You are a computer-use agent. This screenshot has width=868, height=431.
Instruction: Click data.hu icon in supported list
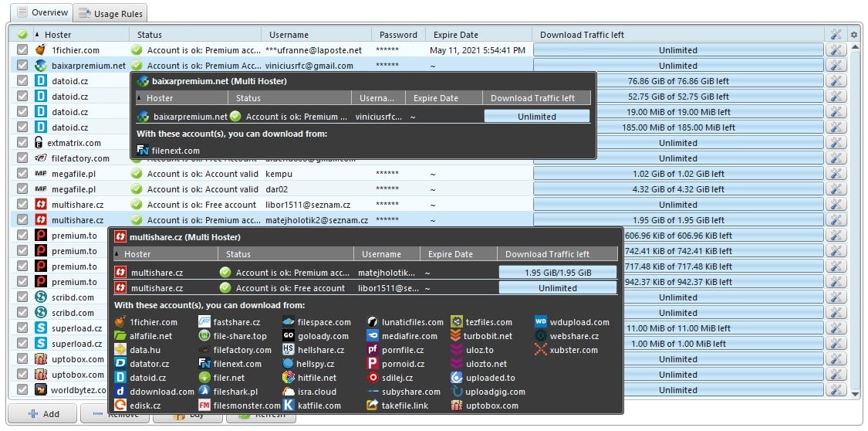[120, 350]
